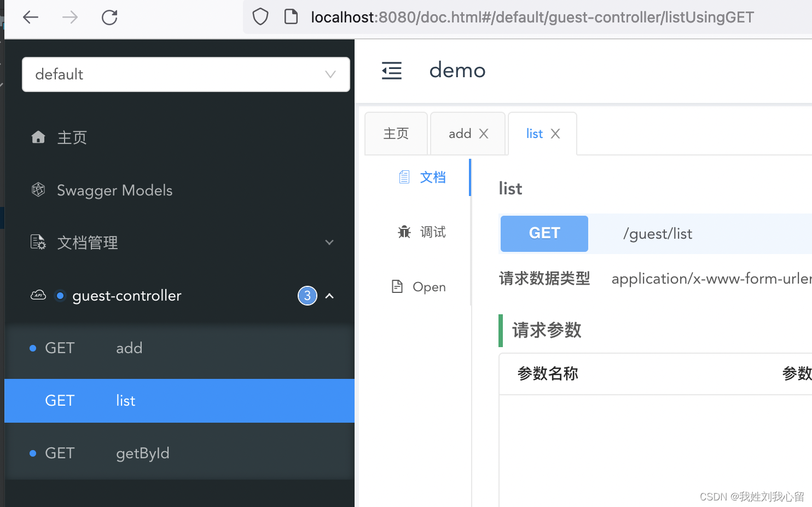The height and width of the screenshot is (507, 812).
Task: Switch to the add tab
Action: (460, 134)
